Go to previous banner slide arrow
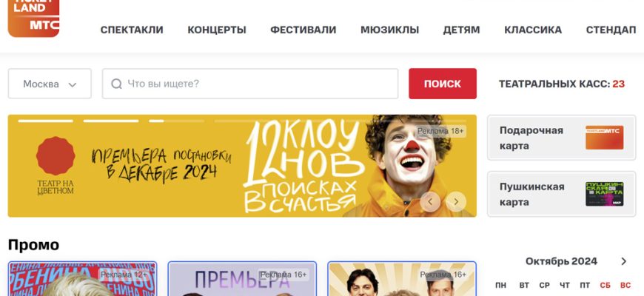This screenshot has width=644, height=296. pos(430,201)
